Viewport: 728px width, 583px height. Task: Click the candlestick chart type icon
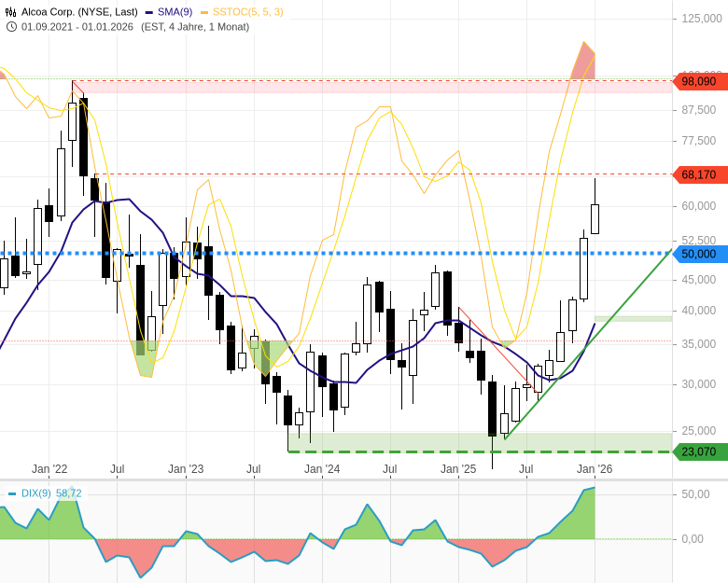click(x=11, y=12)
